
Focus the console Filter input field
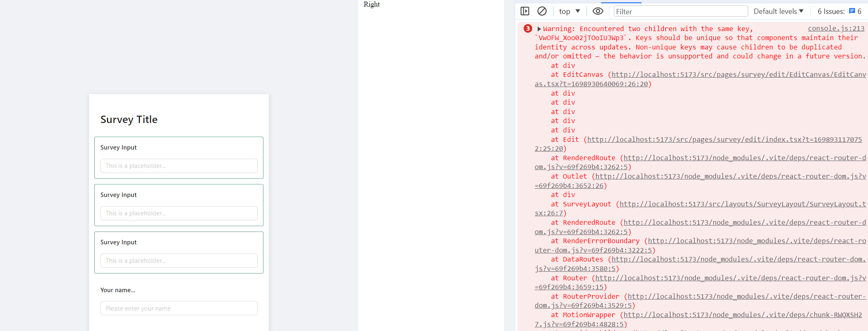tap(681, 11)
